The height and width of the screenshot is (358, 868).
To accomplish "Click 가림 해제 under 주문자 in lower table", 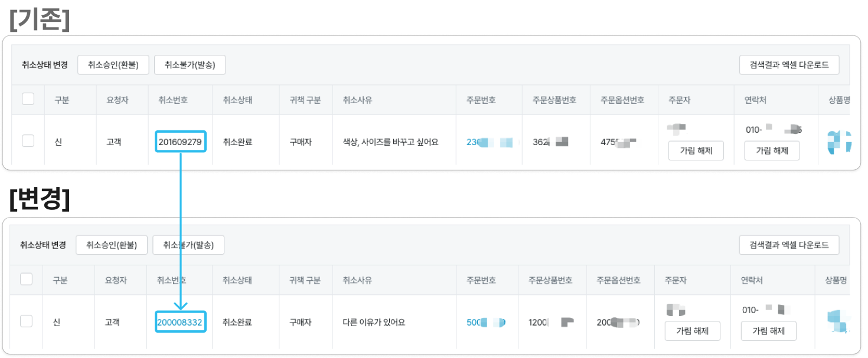I will click(x=693, y=331).
